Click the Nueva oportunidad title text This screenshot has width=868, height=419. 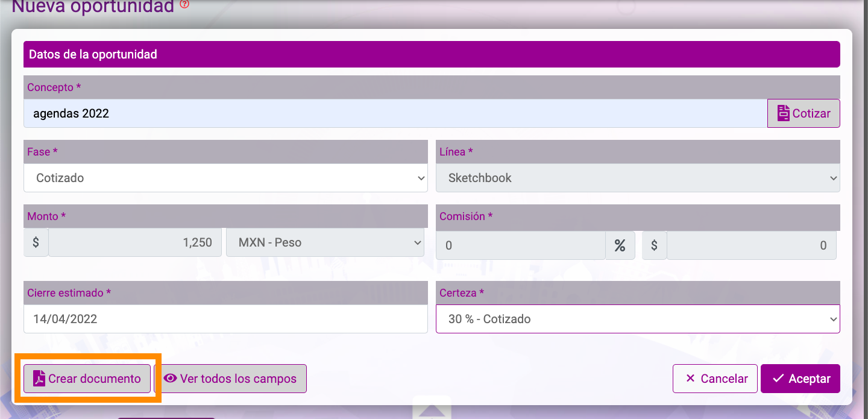[x=93, y=6]
